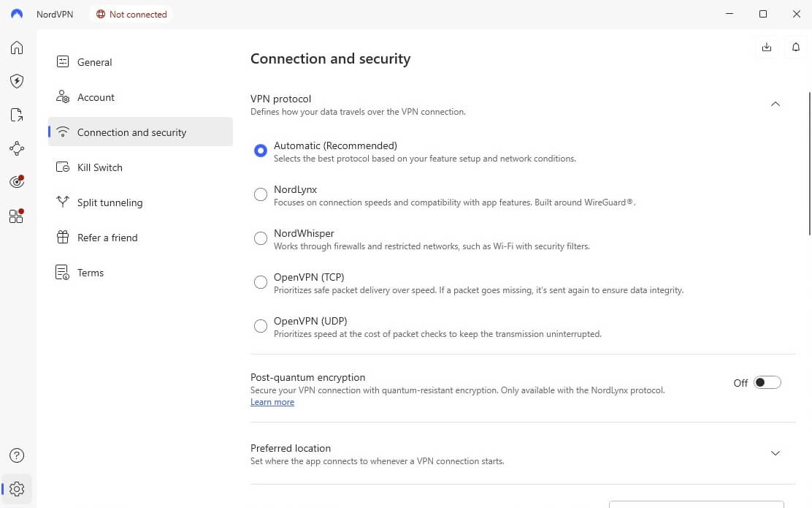Image resolution: width=812 pixels, height=508 pixels.
Task: Select the NordLynx protocol radio button
Action: click(261, 194)
